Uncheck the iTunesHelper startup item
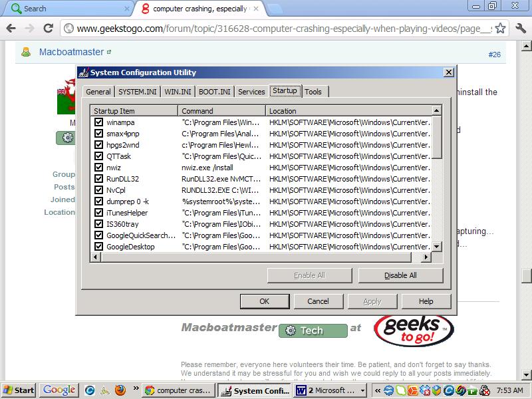The height and width of the screenshot is (399, 532). tap(98, 212)
